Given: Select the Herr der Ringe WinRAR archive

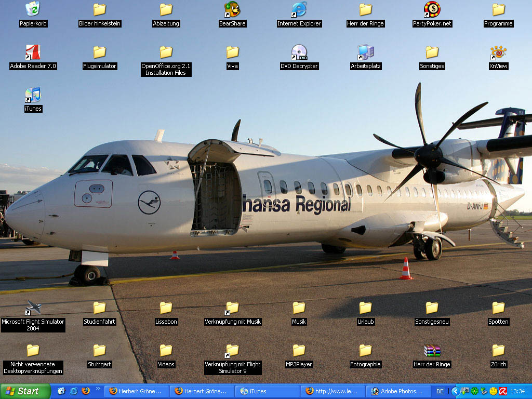Looking at the screenshot, I should click(x=432, y=351).
